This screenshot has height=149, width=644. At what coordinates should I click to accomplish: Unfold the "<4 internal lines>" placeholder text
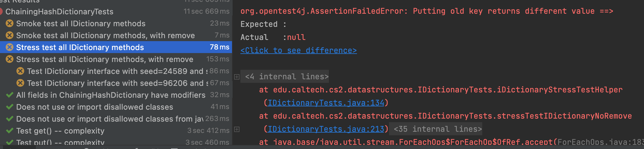pos(286,77)
